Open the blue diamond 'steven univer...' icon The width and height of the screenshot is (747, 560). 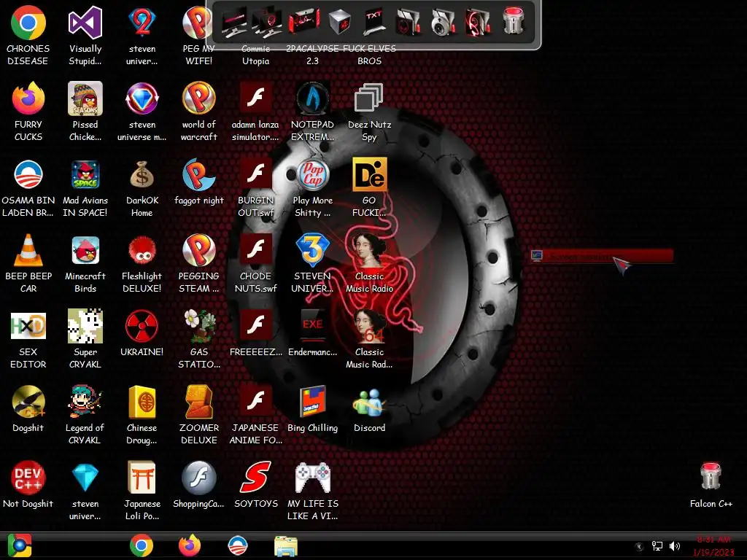pyautogui.click(x=85, y=478)
